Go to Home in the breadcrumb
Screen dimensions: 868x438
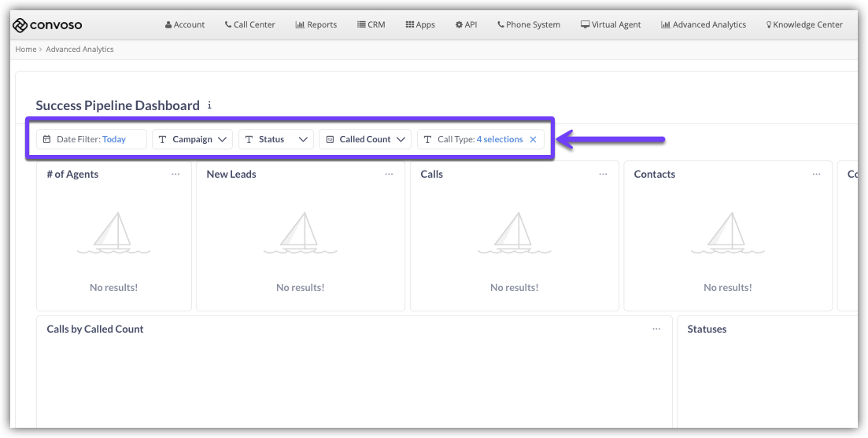[26, 50]
